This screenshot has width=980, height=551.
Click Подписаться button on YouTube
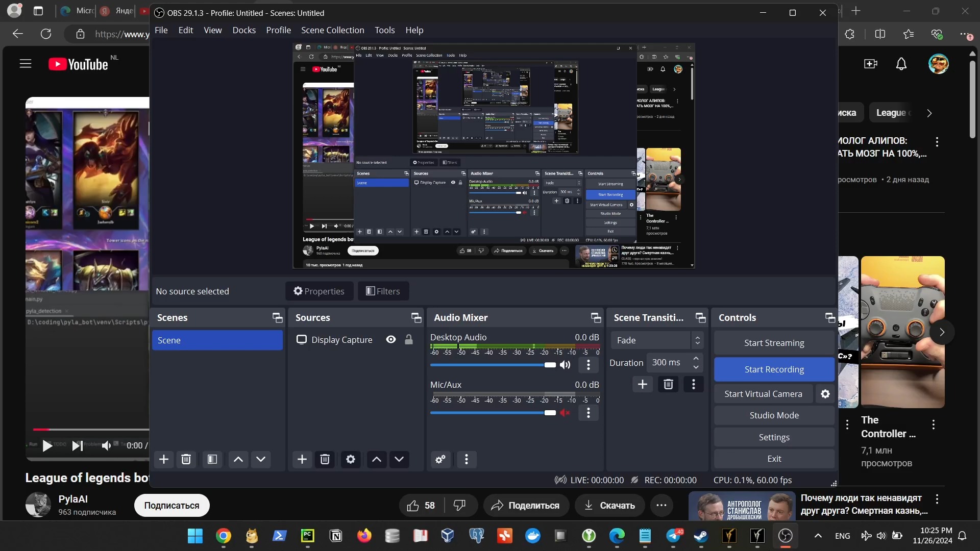pos(171,505)
